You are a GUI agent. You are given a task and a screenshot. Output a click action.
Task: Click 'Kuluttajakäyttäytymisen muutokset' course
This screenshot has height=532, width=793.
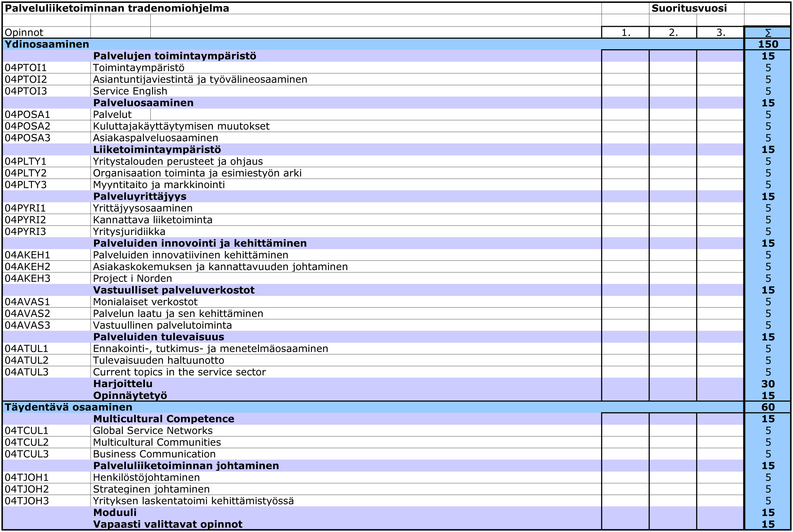[181, 126]
